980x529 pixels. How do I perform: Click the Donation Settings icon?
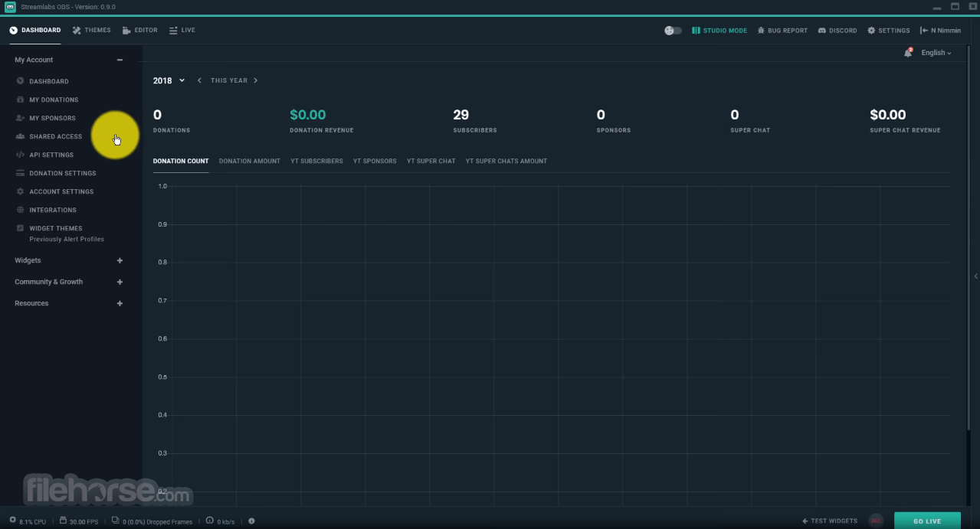tap(21, 173)
